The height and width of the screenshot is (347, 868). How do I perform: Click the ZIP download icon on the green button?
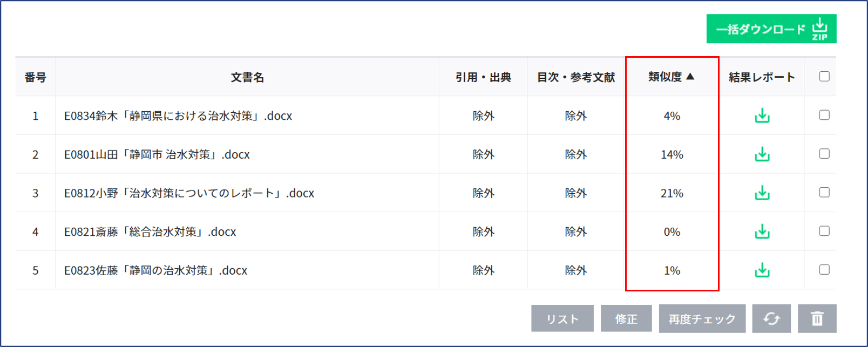point(818,28)
